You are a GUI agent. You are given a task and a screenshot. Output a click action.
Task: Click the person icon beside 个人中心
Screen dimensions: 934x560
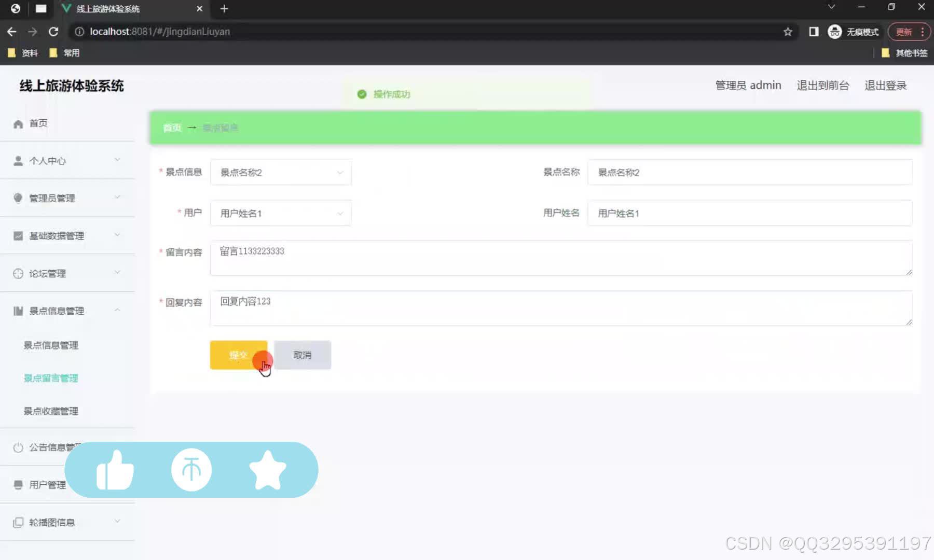[18, 161]
